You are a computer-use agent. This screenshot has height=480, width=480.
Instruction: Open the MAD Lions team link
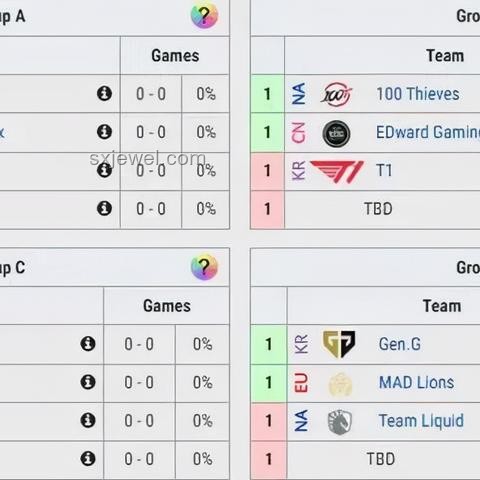[x=416, y=382]
